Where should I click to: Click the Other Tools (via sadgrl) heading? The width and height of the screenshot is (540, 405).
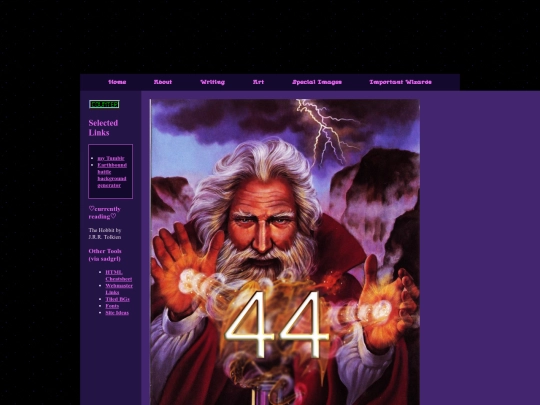(105, 255)
